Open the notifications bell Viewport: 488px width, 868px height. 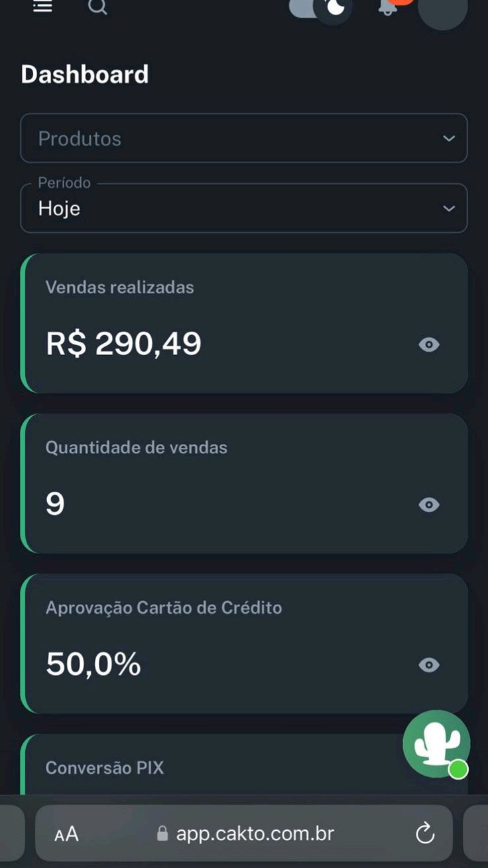pos(387,7)
